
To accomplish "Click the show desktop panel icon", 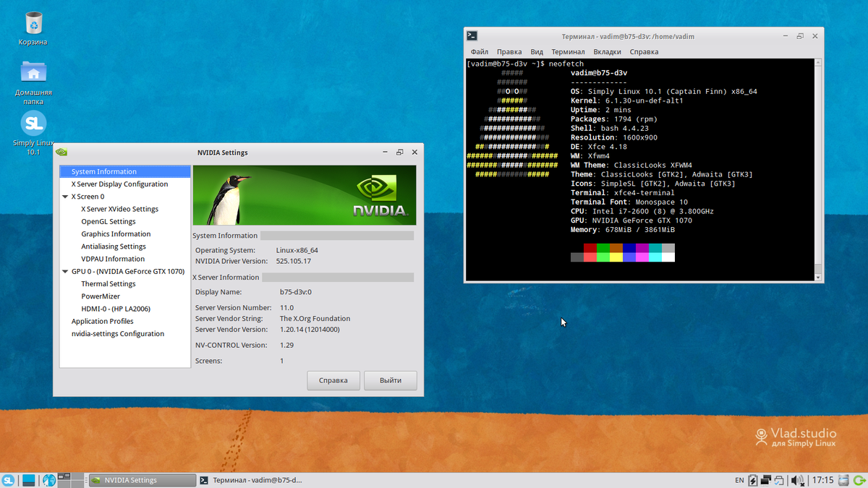I will point(29,480).
